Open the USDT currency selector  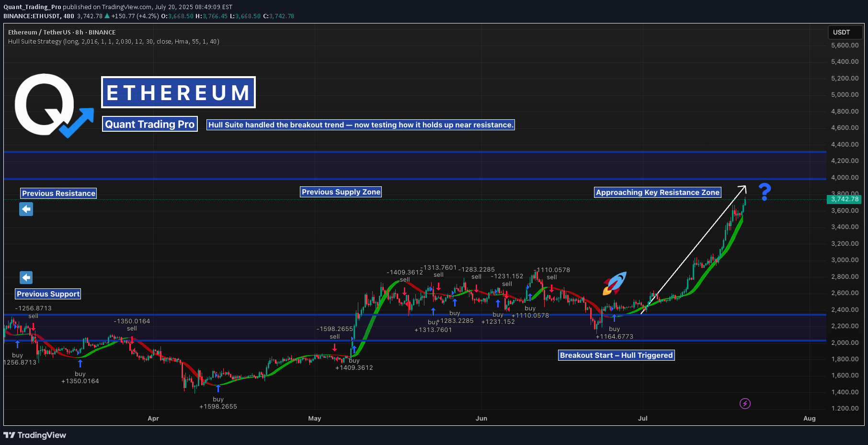(845, 32)
